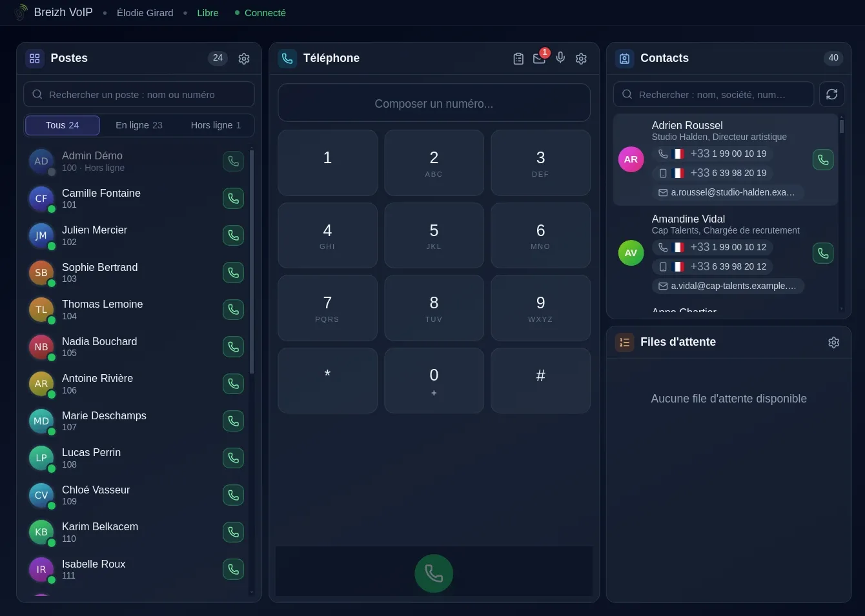Start the call with green dial button
The width and height of the screenshot is (865, 616).
pos(434,573)
